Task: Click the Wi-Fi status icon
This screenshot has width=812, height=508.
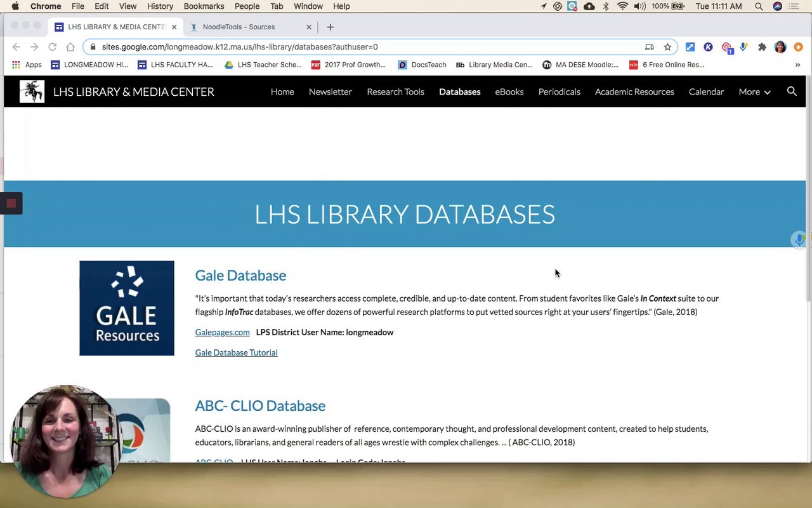Action: 622,6
